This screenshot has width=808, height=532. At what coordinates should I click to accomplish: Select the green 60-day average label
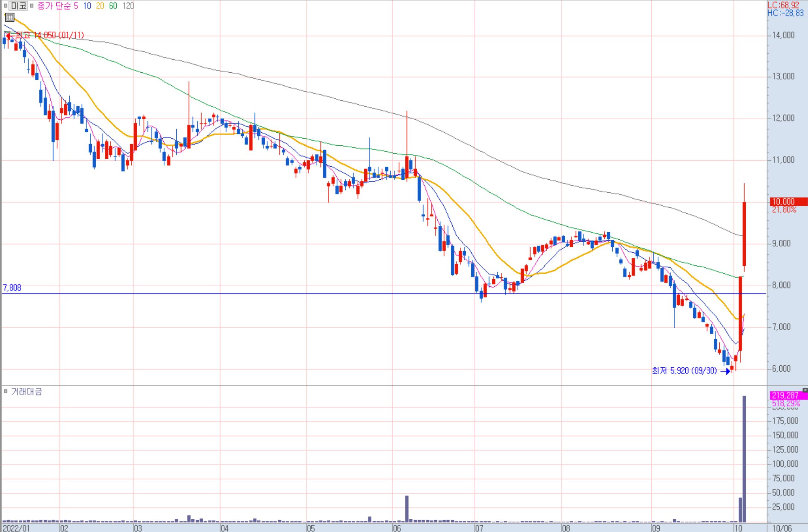point(113,6)
